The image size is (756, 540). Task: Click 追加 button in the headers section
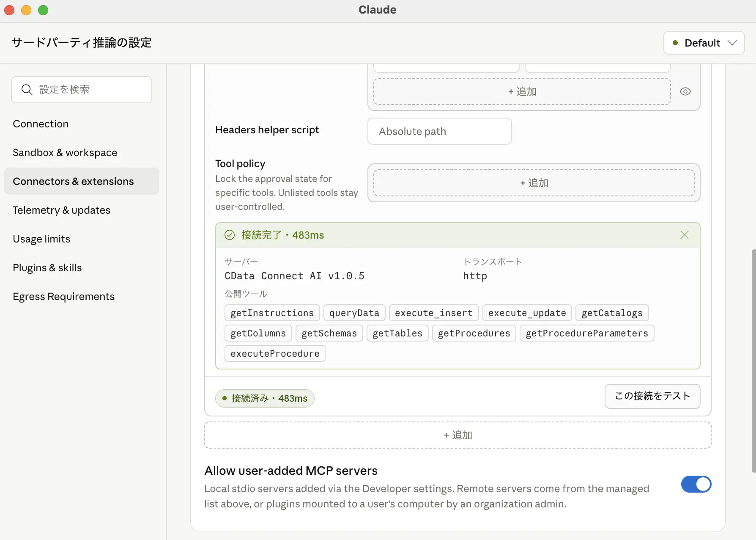pyautogui.click(x=522, y=91)
